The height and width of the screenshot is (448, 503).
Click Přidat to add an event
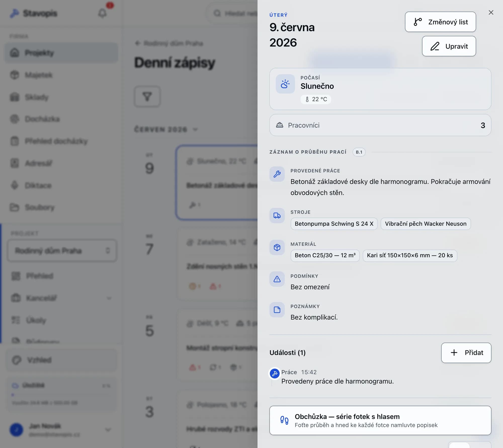(x=466, y=353)
